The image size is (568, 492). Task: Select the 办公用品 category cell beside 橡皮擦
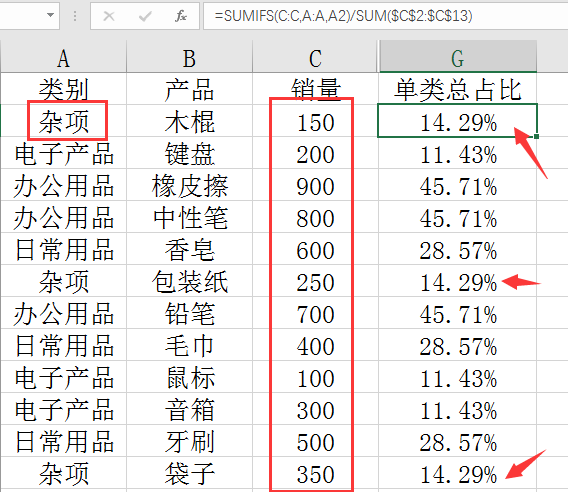click(63, 185)
